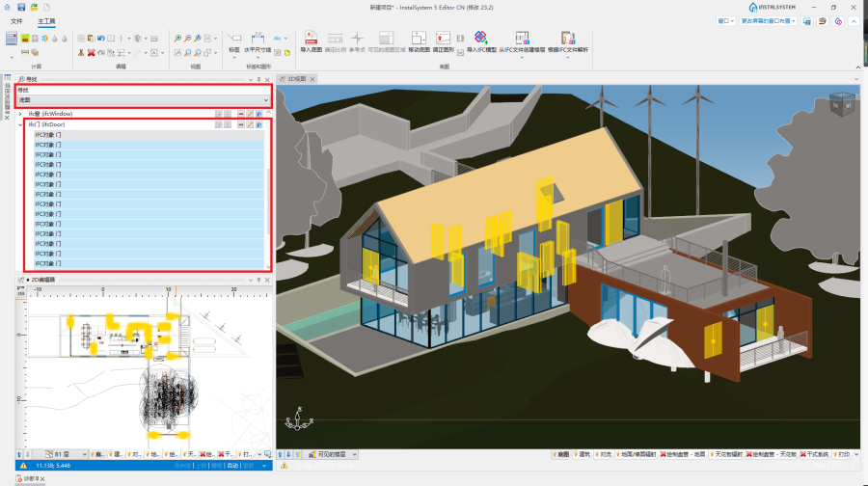The height and width of the screenshot is (486, 868).
Task: Open the 文件 menu
Action: pos(16,21)
